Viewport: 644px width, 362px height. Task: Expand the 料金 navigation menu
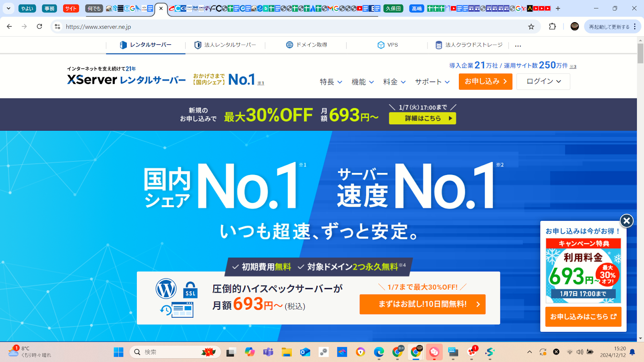click(x=394, y=82)
